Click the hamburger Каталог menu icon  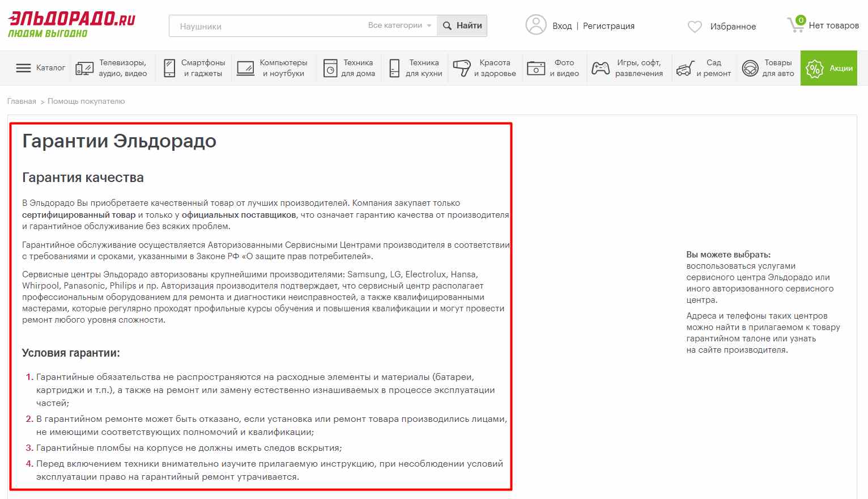[x=23, y=68]
